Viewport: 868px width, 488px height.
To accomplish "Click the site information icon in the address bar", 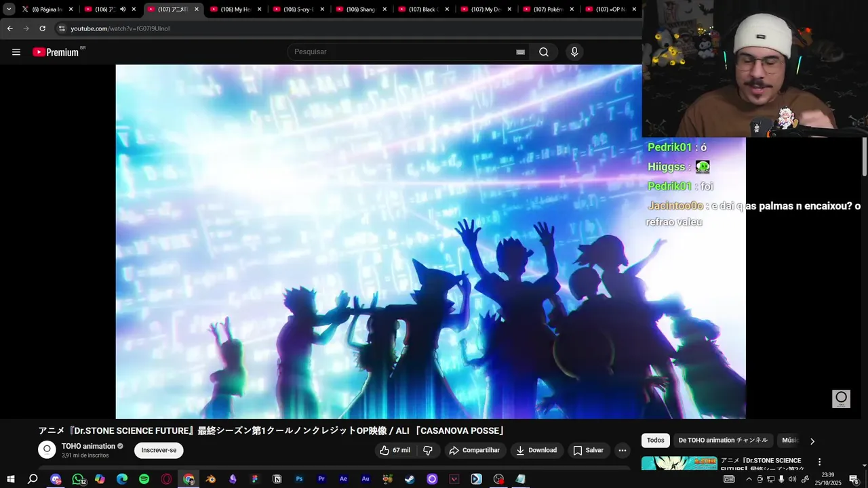I will [62, 28].
